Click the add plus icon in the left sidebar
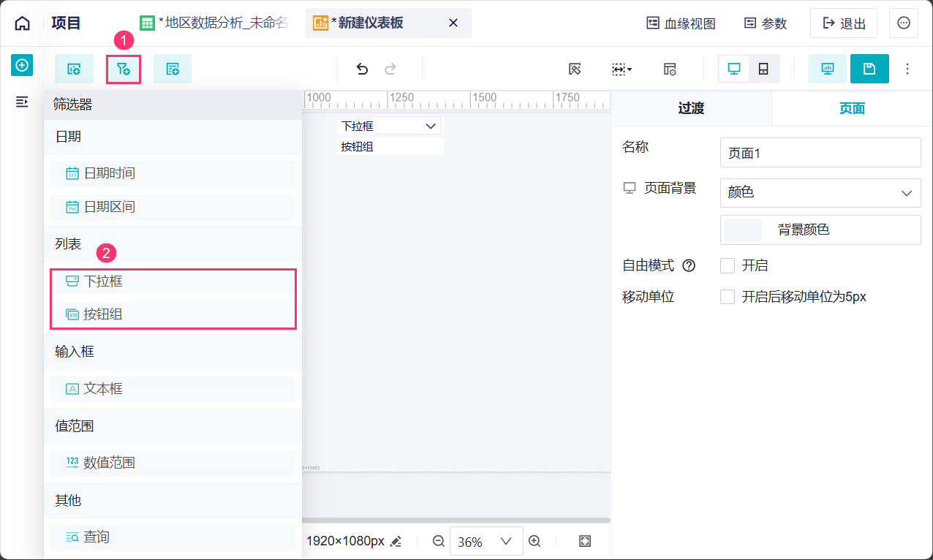Viewport: 933px width, 560px height. pyautogui.click(x=22, y=66)
